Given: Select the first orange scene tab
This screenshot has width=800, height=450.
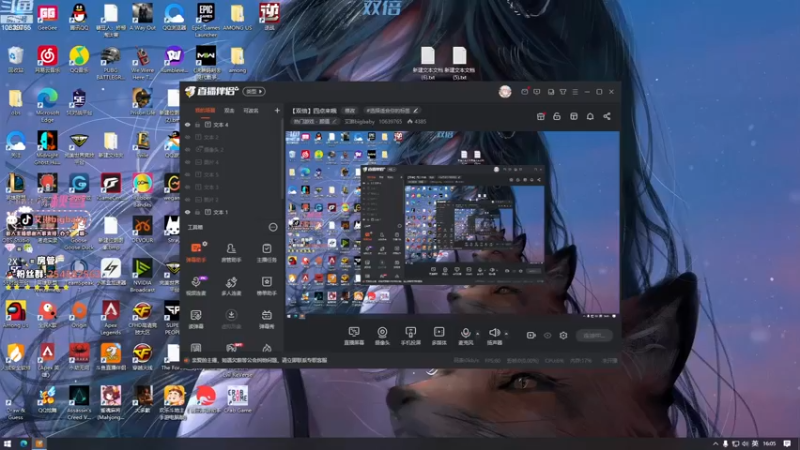Looking at the screenshot, I should pos(205,111).
